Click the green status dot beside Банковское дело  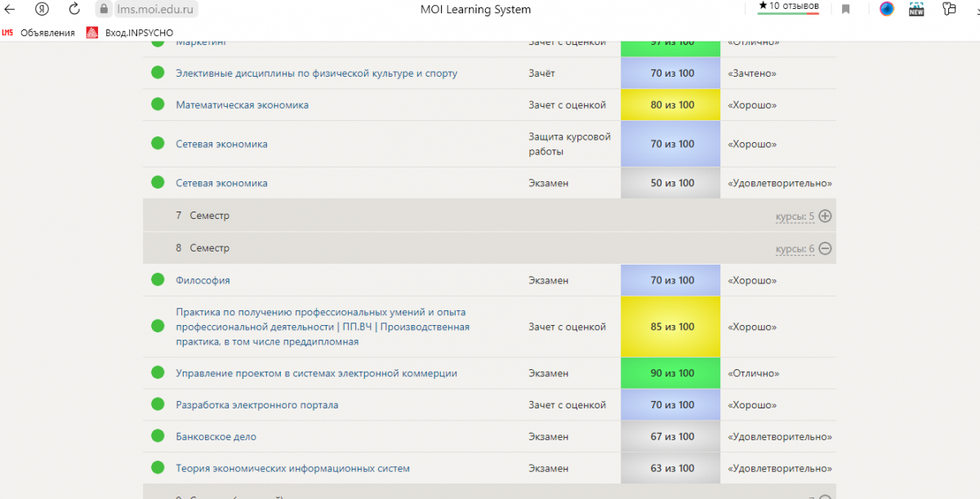[x=158, y=437]
